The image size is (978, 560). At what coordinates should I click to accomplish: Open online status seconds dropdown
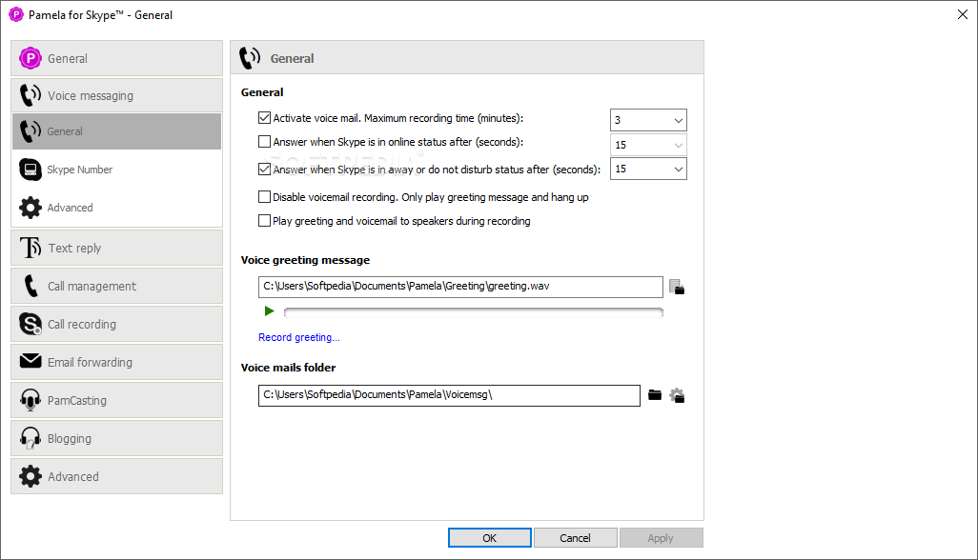pyautogui.click(x=648, y=145)
